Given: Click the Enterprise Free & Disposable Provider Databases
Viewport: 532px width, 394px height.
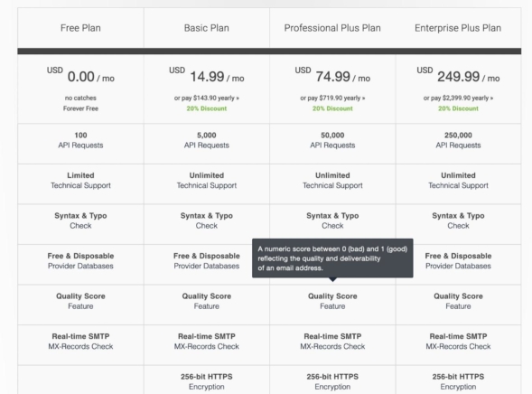Looking at the screenshot, I should point(458,260).
